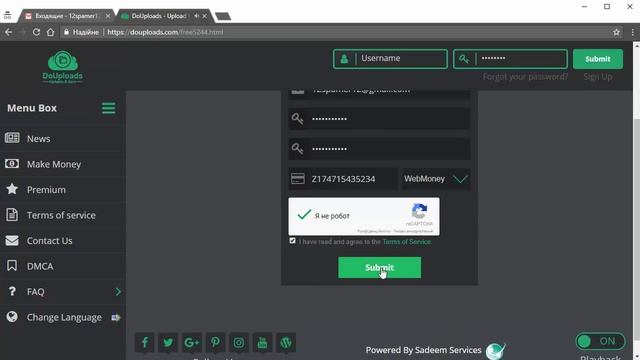
Task: Focus the header password field
Action: click(x=510, y=59)
